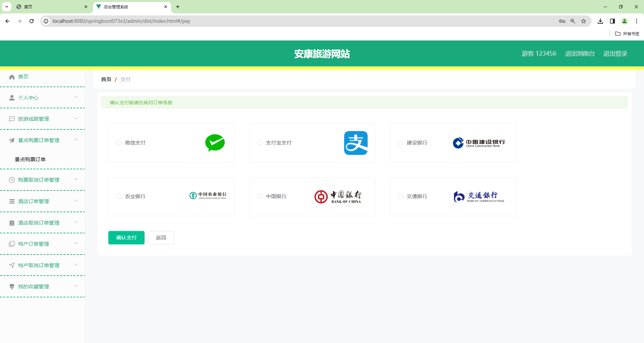Click the Bank of China logo

[338, 197]
